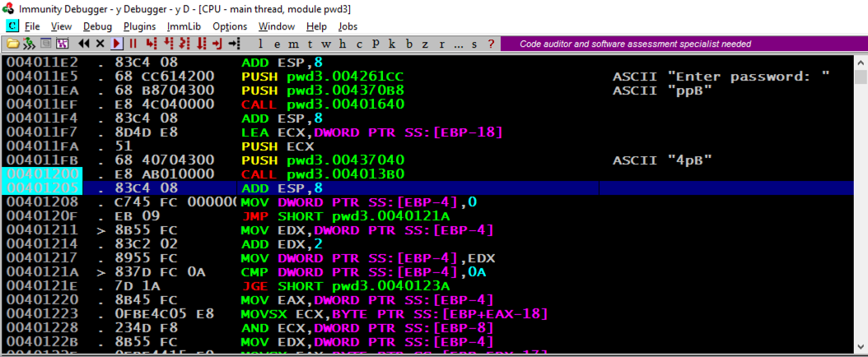Pause execution with the pause icon

(x=133, y=44)
